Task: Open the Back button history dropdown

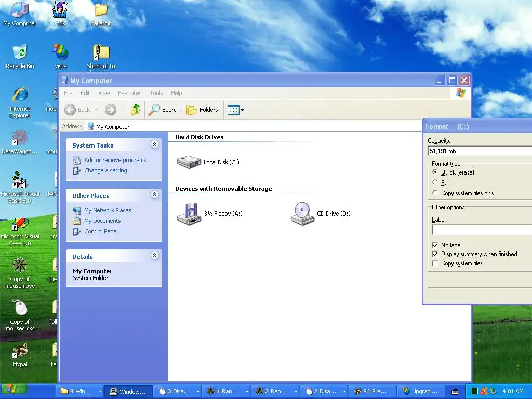Action: (x=96, y=110)
